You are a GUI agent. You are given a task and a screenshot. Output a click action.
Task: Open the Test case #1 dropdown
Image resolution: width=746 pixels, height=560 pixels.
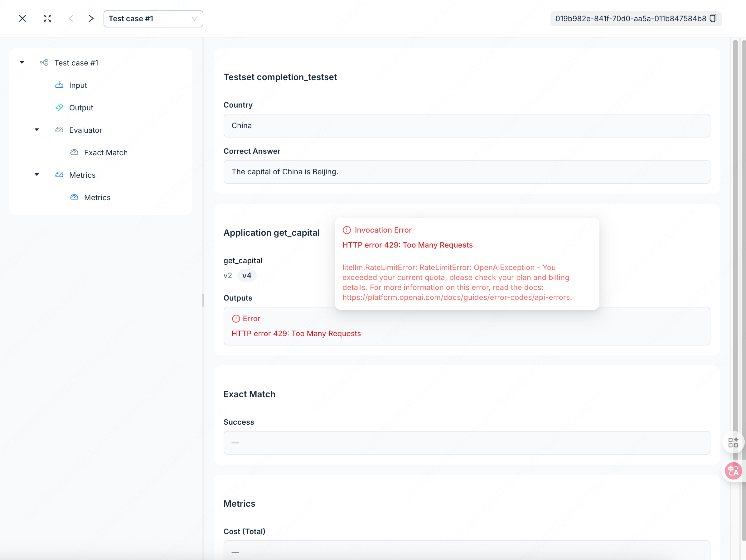pyautogui.click(x=153, y=18)
